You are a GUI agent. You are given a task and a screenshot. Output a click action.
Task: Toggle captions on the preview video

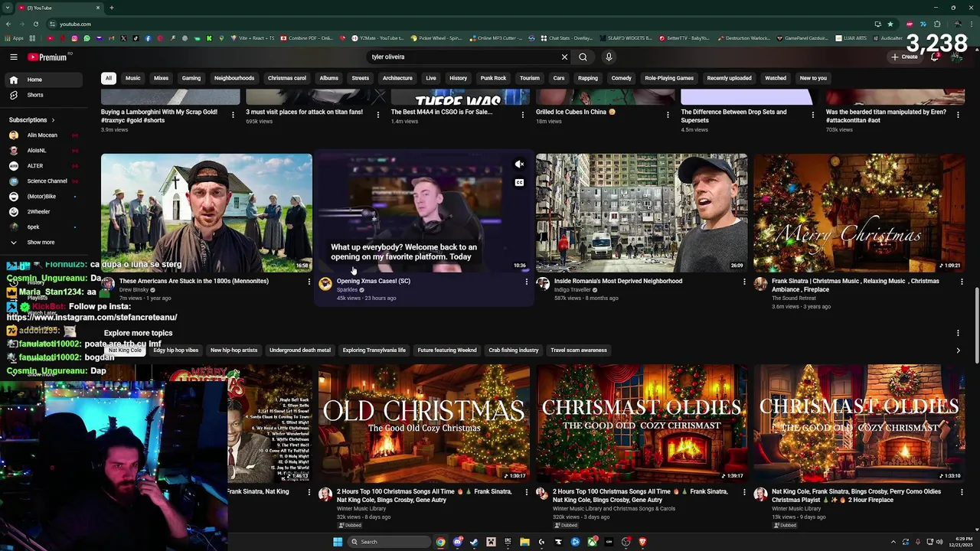coord(519,183)
